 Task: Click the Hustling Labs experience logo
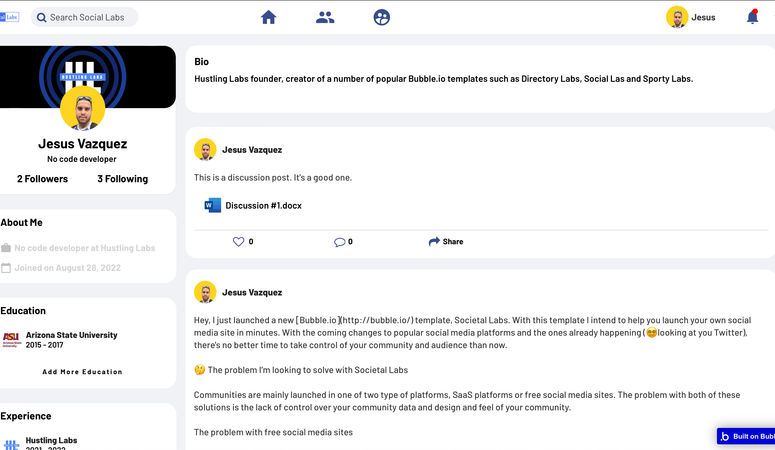tap(11, 445)
